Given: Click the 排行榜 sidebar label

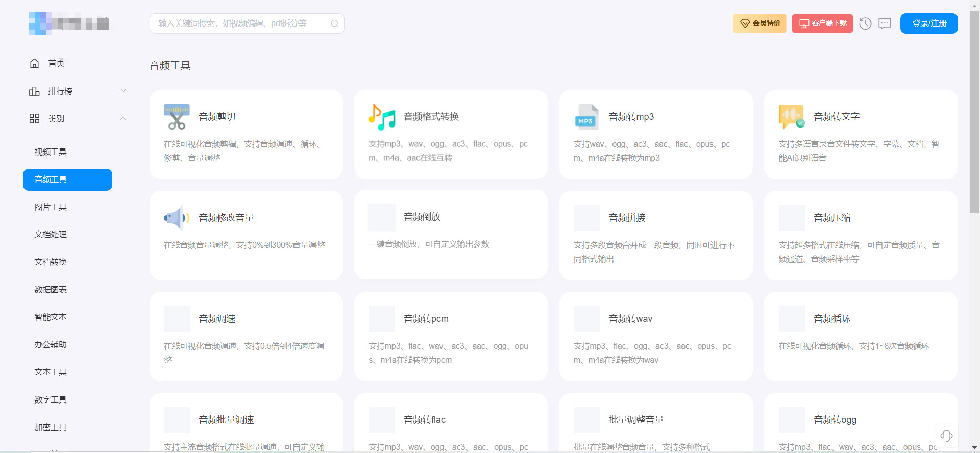Looking at the screenshot, I should coord(60,91).
